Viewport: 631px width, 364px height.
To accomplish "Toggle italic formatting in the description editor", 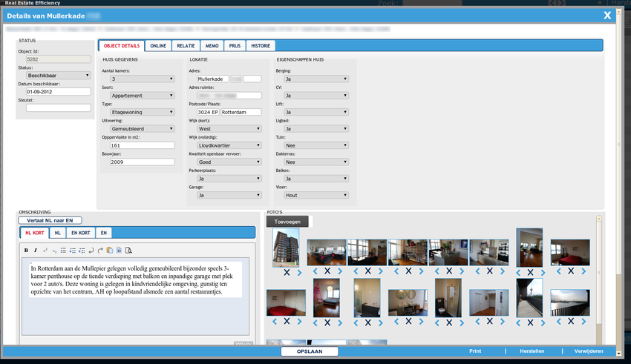I will [x=36, y=251].
